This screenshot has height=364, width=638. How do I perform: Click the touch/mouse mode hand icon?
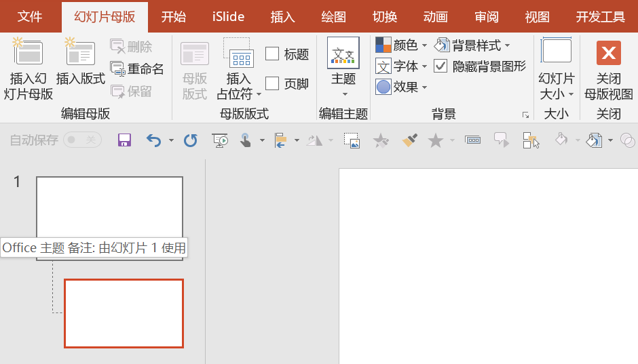tap(245, 140)
